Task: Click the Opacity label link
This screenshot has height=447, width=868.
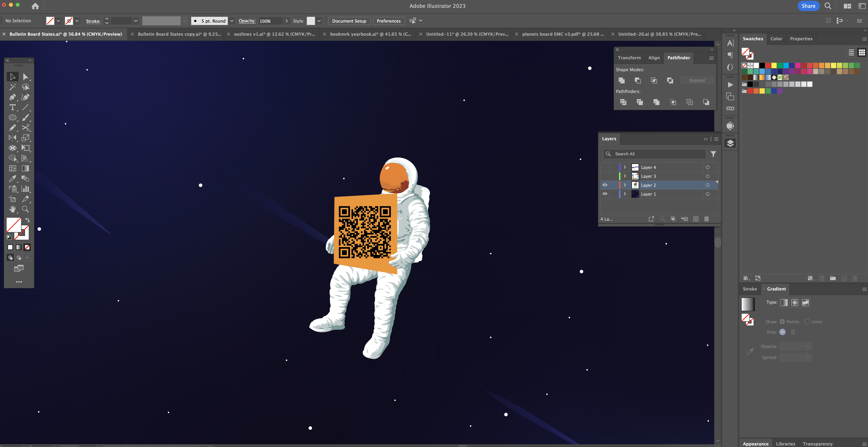Action: click(x=247, y=21)
